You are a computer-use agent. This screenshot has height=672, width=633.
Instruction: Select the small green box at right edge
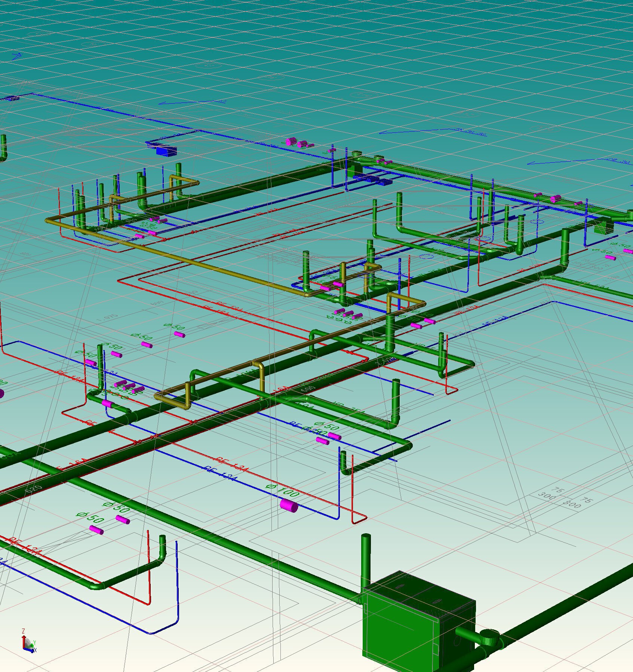click(603, 227)
